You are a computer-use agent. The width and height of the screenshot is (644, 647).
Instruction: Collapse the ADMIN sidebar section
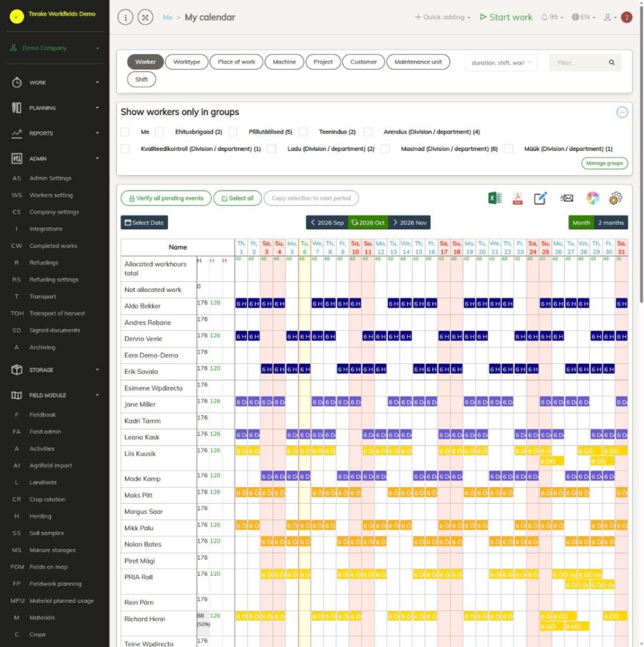pyautogui.click(x=55, y=159)
